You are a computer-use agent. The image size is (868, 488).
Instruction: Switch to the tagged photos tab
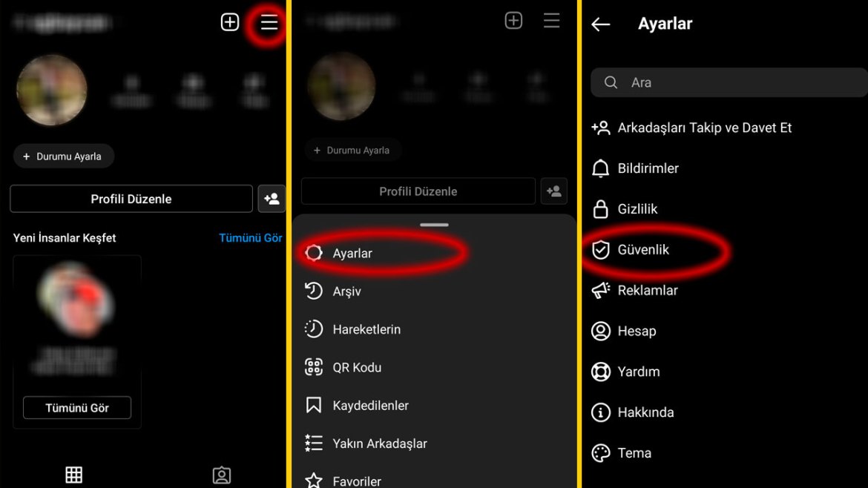coord(221,475)
